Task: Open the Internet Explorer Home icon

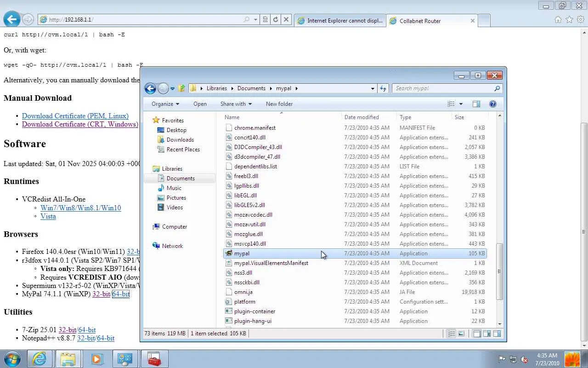Action: click(558, 19)
